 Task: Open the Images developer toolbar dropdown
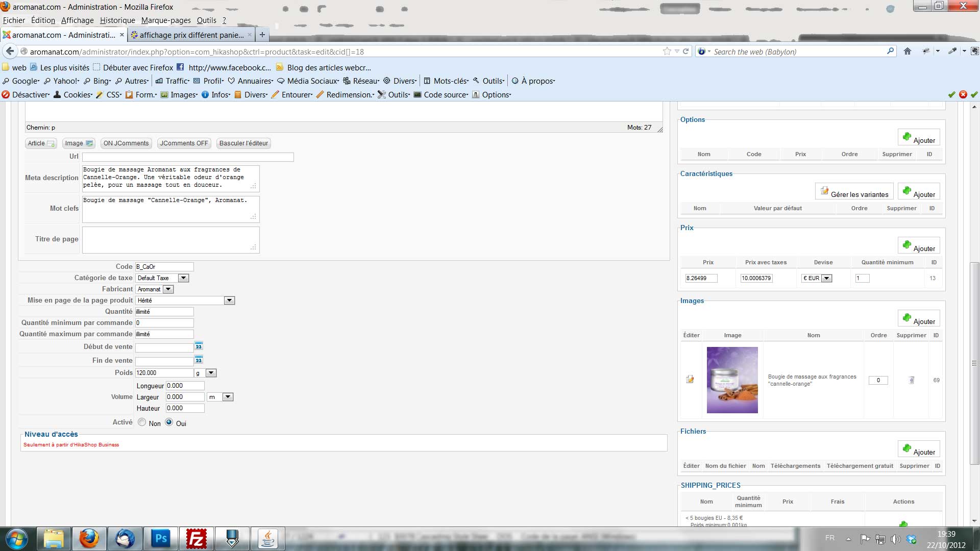click(x=179, y=95)
